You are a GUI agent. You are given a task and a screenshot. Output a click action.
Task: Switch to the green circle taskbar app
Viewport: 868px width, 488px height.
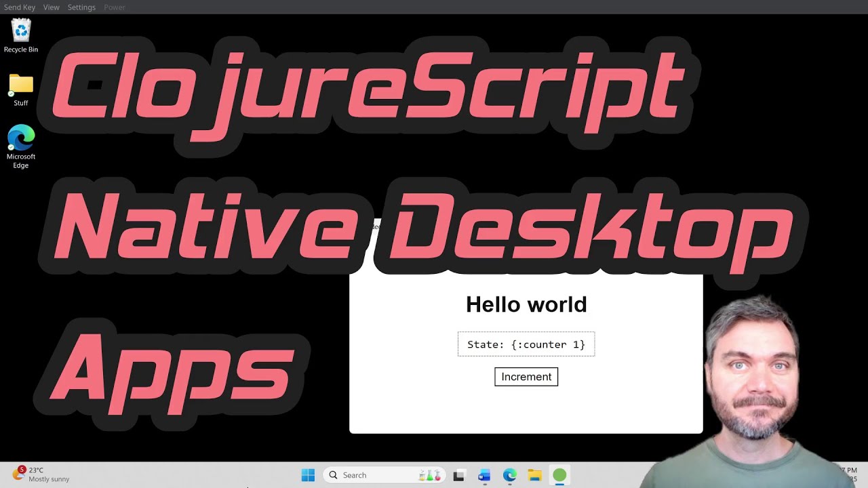tap(559, 475)
